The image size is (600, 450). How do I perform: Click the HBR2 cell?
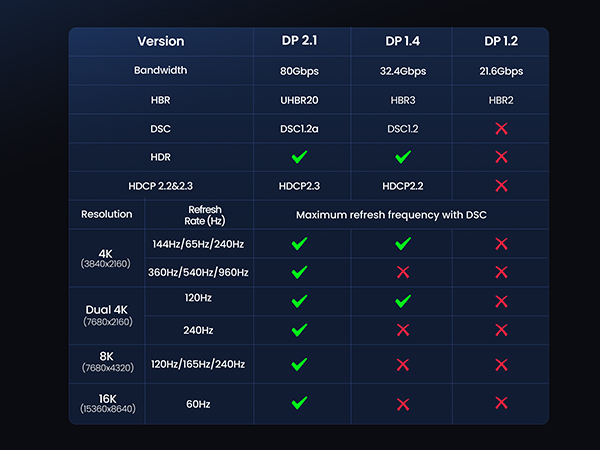click(501, 100)
